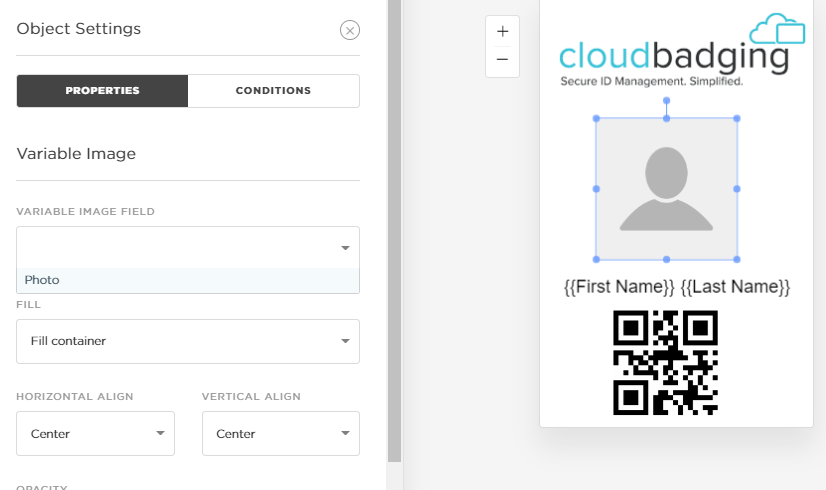The height and width of the screenshot is (490, 826).
Task: Select the First Name Last Name text
Action: click(x=677, y=287)
